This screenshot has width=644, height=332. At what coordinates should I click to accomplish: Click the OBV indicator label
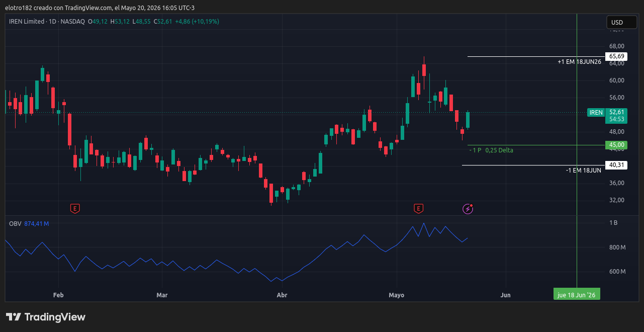(x=15, y=223)
